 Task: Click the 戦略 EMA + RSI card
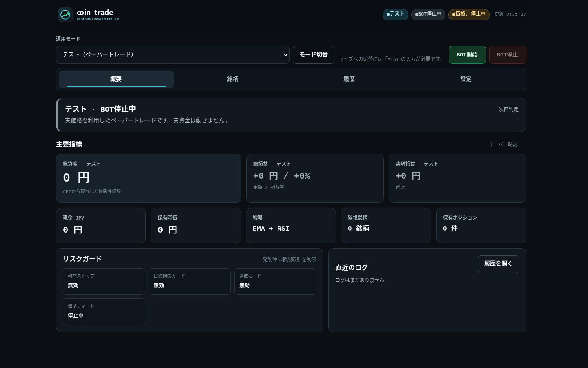coord(291,226)
